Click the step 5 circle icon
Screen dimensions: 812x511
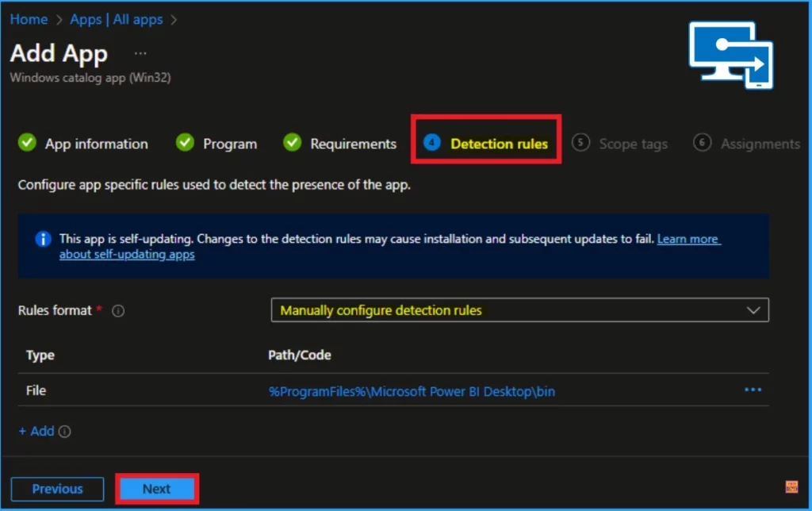(580, 143)
